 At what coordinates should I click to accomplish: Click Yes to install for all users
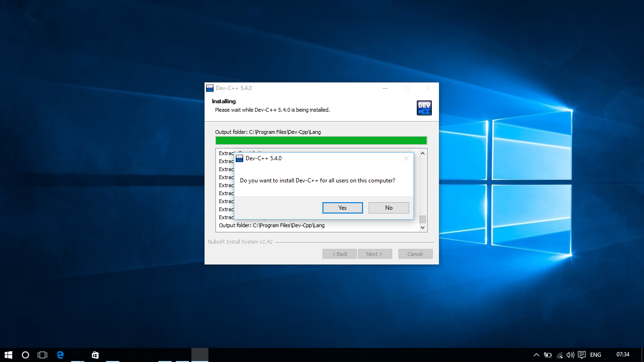click(x=343, y=208)
